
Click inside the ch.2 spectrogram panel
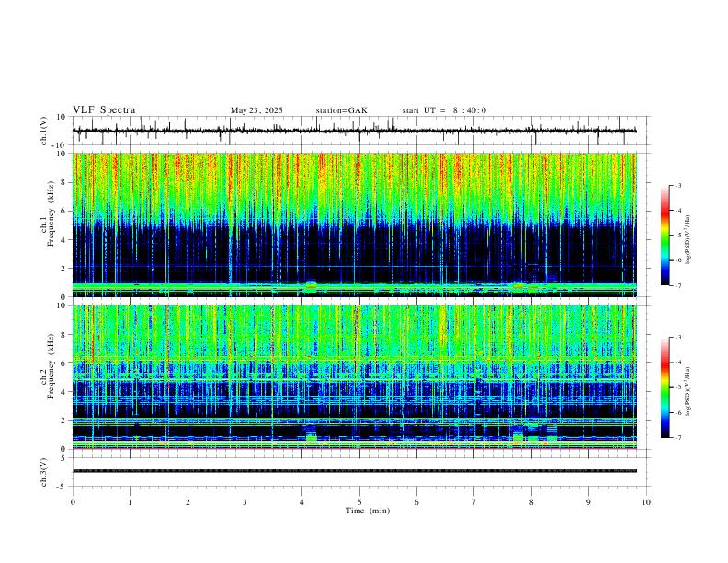pos(354,377)
